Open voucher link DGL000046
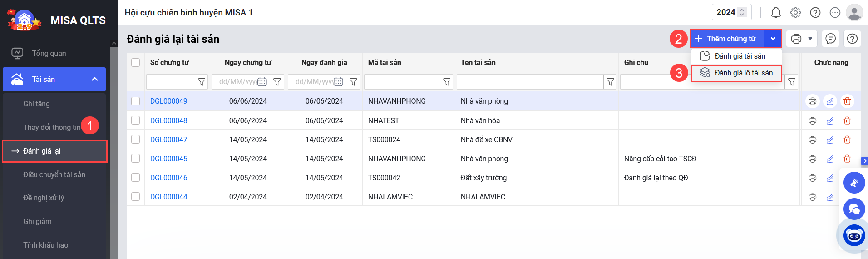 click(168, 178)
